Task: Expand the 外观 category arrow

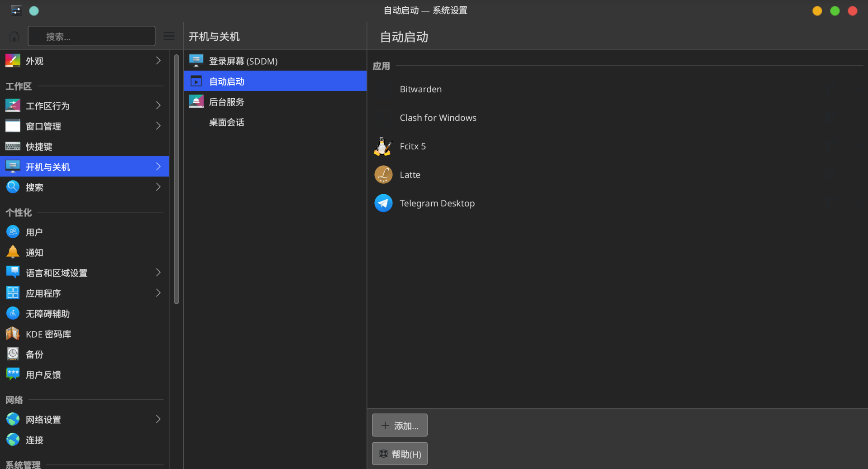Action: [158, 61]
